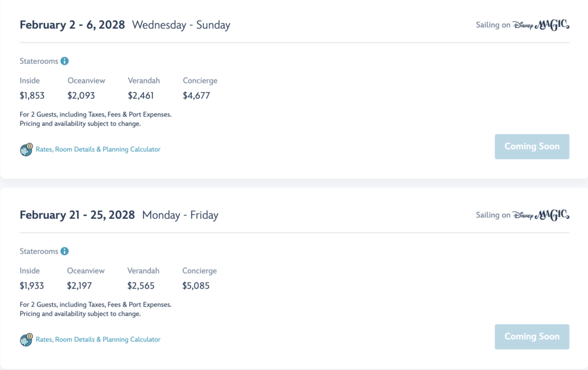
Task: Click the February 21 - 25, 2028 heading
Action: tap(77, 215)
